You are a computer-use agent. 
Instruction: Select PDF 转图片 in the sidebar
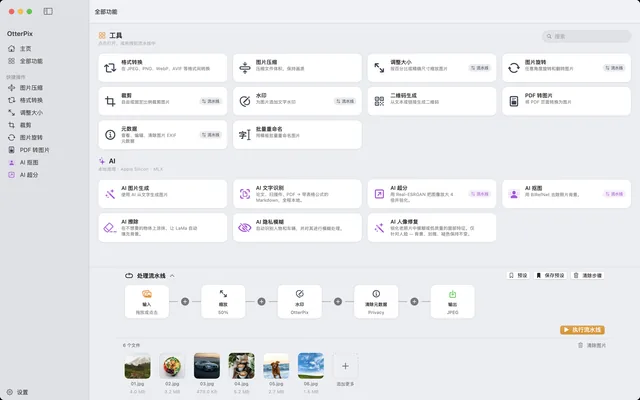pos(29,150)
